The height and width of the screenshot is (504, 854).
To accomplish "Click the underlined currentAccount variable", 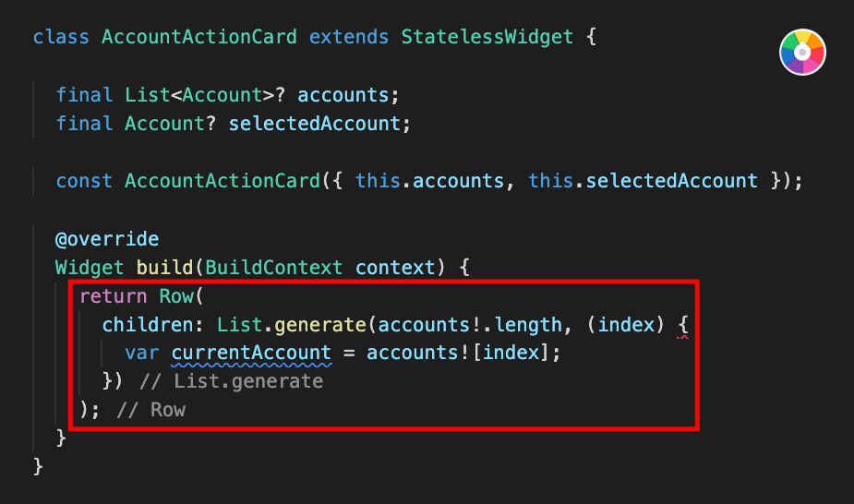I will click(x=251, y=354).
